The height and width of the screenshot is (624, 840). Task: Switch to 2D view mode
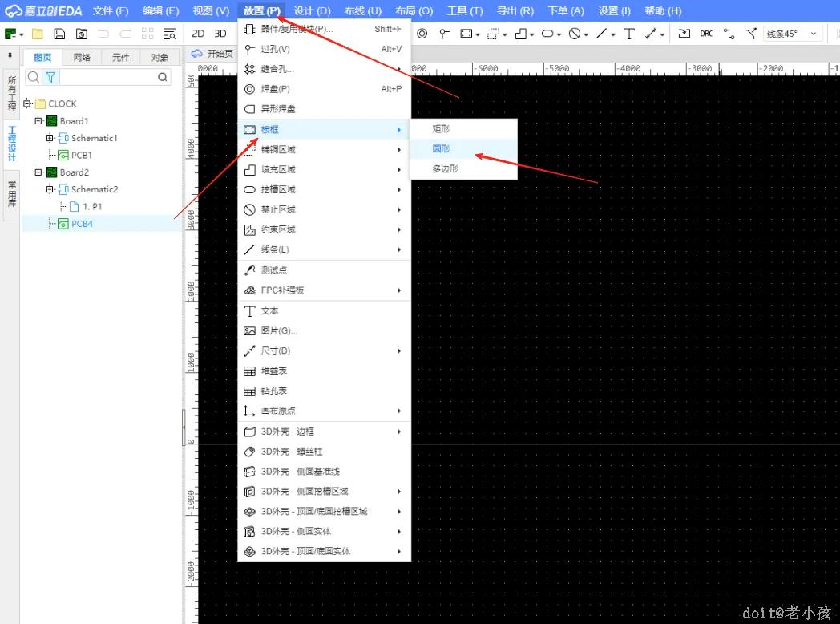198,34
